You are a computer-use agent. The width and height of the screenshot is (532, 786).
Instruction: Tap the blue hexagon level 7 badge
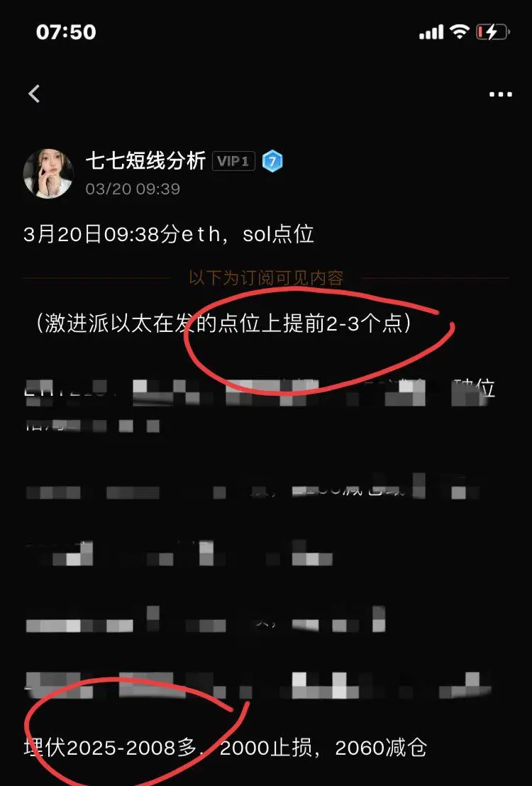point(272,162)
